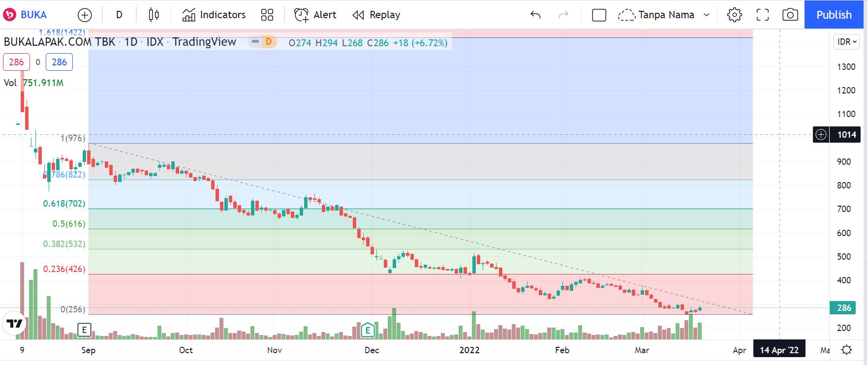868x365 pixels.
Task: Open indicator templates grid icon
Action: (x=267, y=15)
